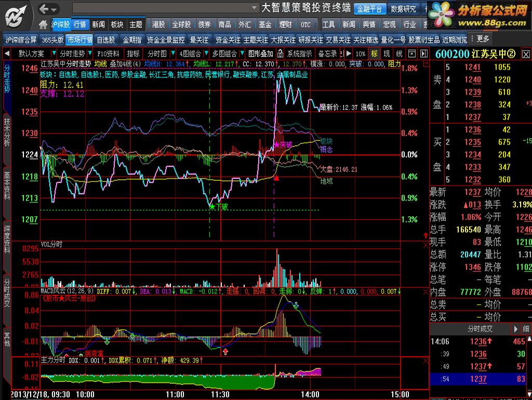Open the 分时图 dropdown arrow
This screenshot has height=400, width=532.
173,54
